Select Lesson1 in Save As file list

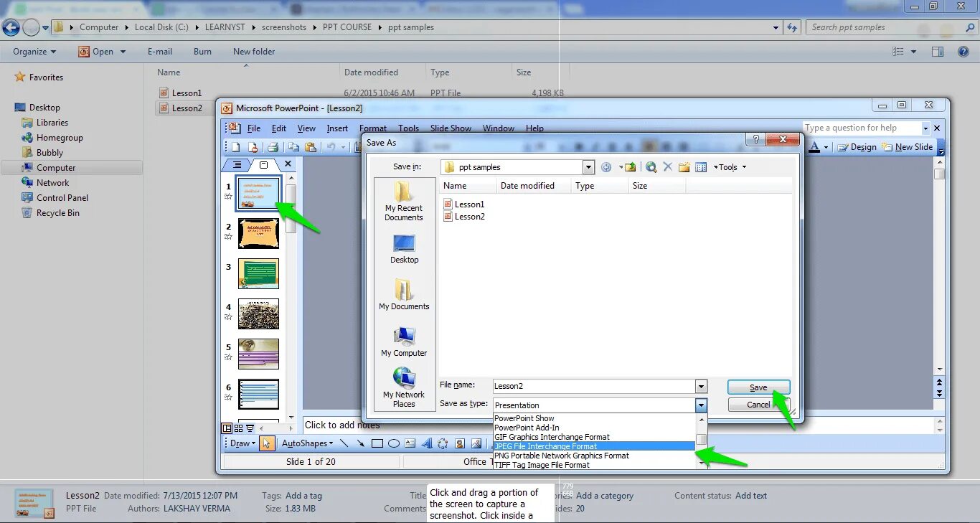[464, 204]
